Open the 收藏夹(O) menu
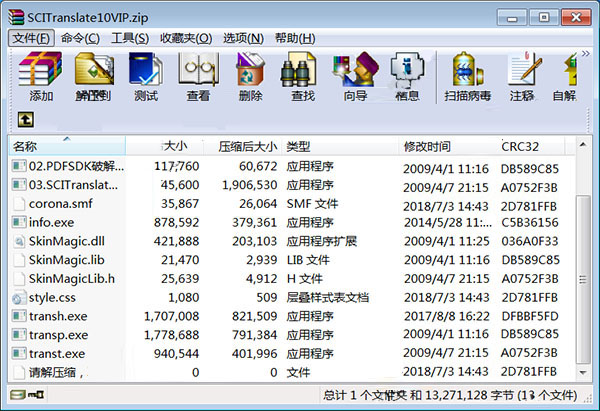 coord(186,38)
